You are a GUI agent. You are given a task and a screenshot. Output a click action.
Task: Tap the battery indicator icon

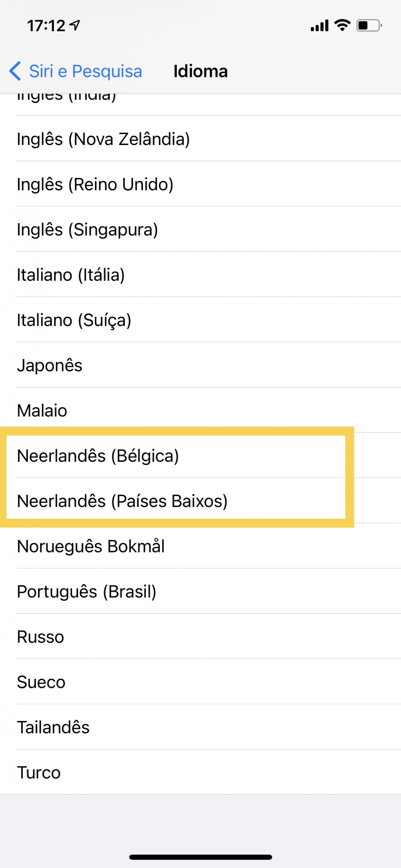click(368, 26)
